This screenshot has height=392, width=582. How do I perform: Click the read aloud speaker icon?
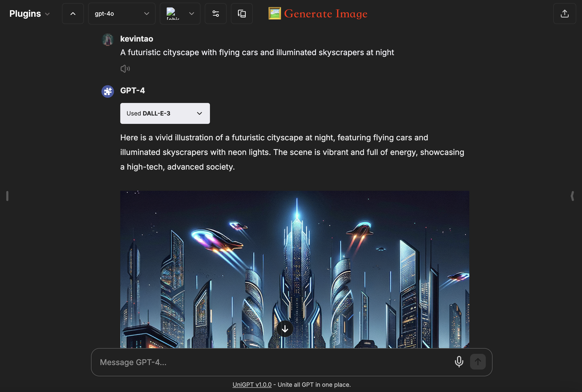[125, 69]
